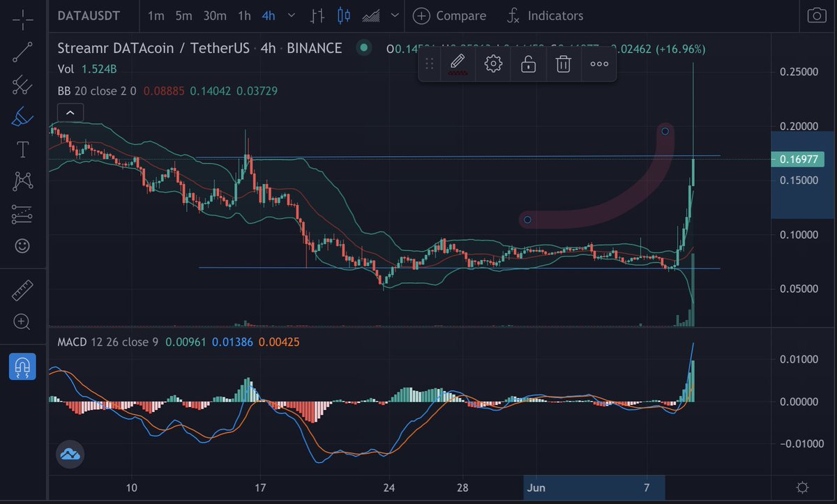Viewport: 837px width, 504px height.
Task: Expand the chart style dropdown arrow
Action: (395, 15)
